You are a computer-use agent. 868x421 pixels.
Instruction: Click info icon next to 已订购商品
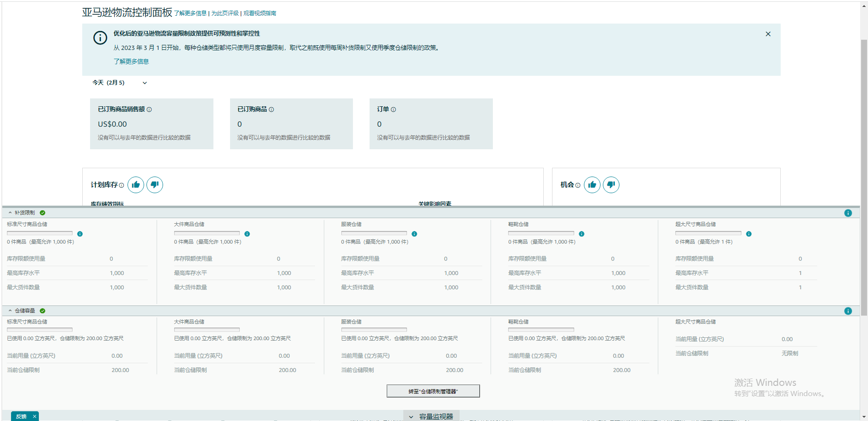click(x=271, y=110)
